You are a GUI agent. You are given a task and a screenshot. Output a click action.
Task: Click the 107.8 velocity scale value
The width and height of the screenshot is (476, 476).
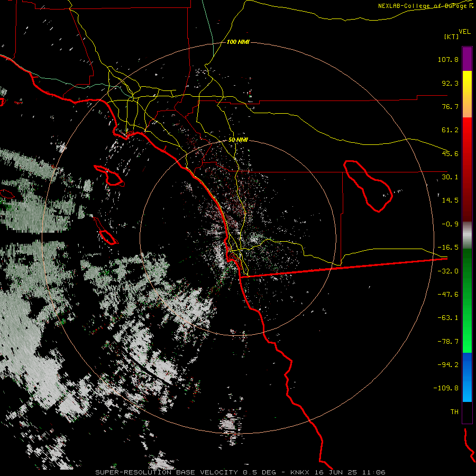tap(448, 59)
